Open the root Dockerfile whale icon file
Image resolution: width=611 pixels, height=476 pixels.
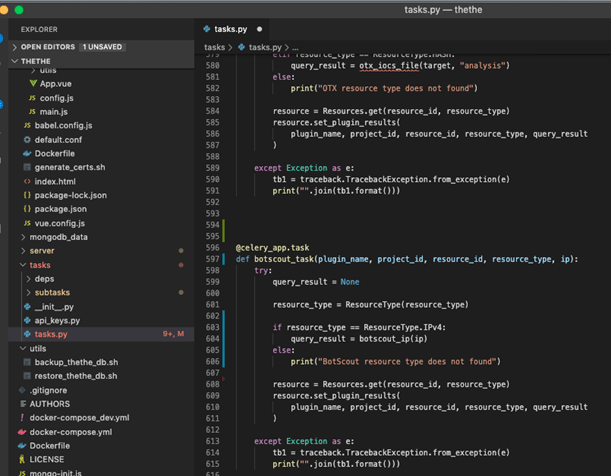pos(52,446)
